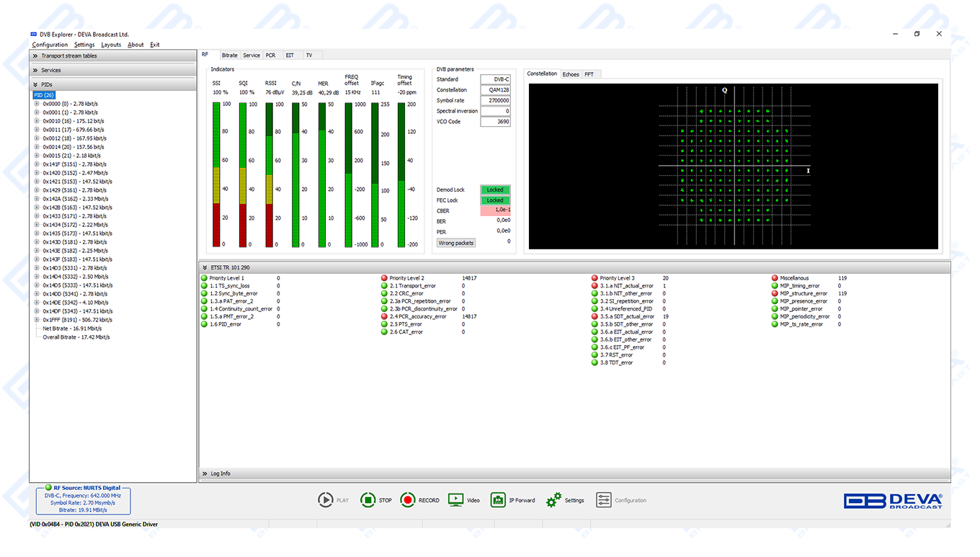Screen dimensions: 980x557
Task: Click the SSI level meter bar
Action: pos(216,174)
